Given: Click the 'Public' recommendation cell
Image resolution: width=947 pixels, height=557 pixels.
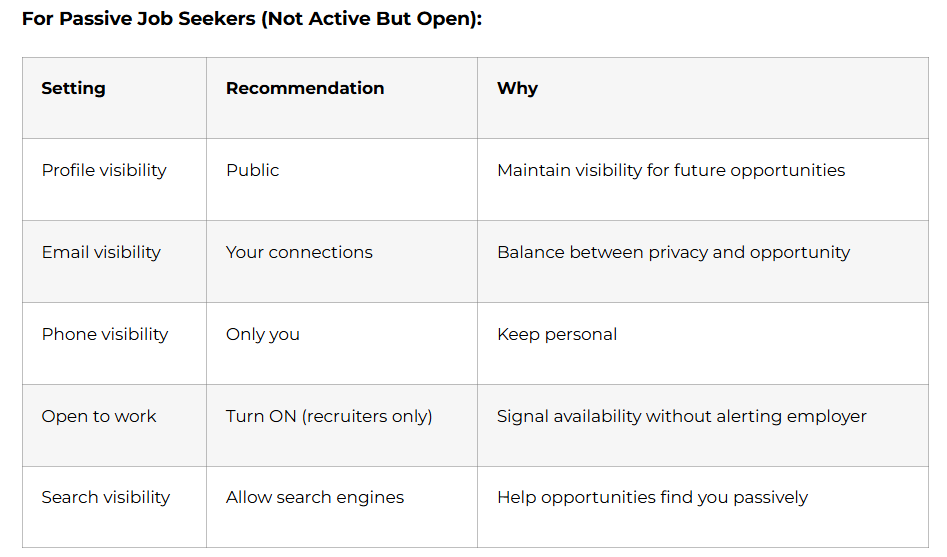Looking at the screenshot, I should (252, 170).
